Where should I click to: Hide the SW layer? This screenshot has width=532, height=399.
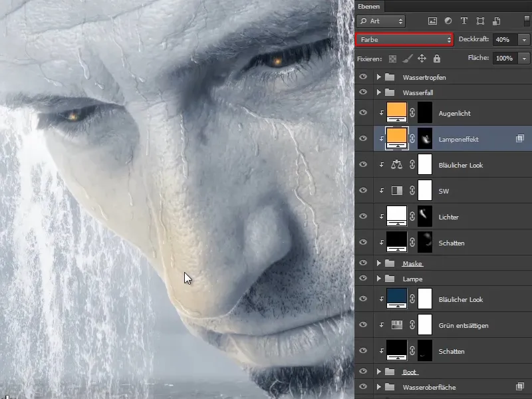point(363,190)
